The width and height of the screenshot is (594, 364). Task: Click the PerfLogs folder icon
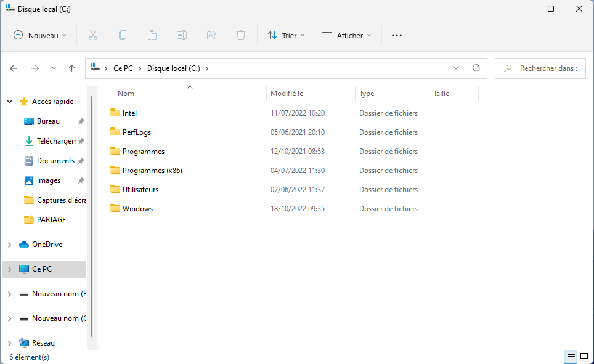tap(115, 131)
